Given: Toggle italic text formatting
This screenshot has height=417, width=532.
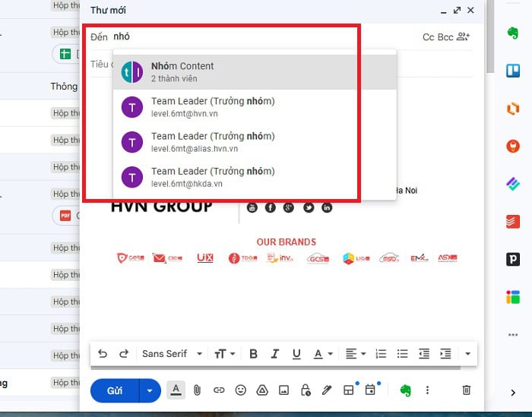Looking at the screenshot, I should click(x=274, y=354).
